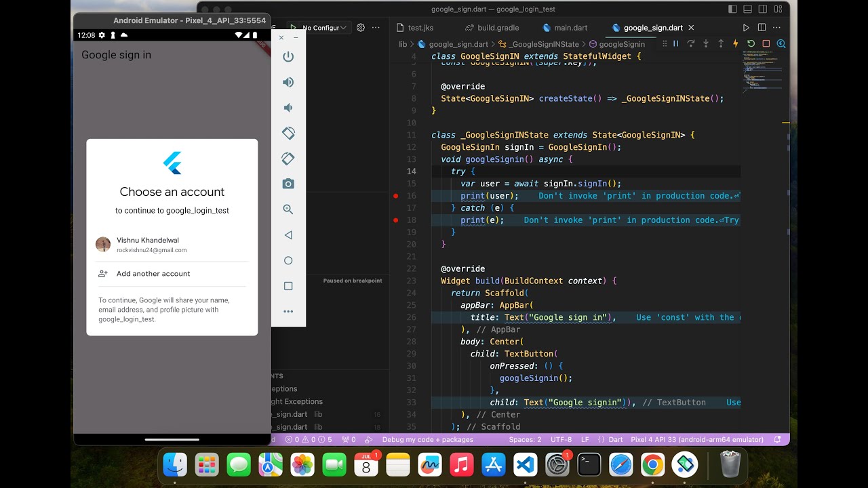Toggle the secondary sidebar layout icon
The height and width of the screenshot is (488, 868).
762,9
